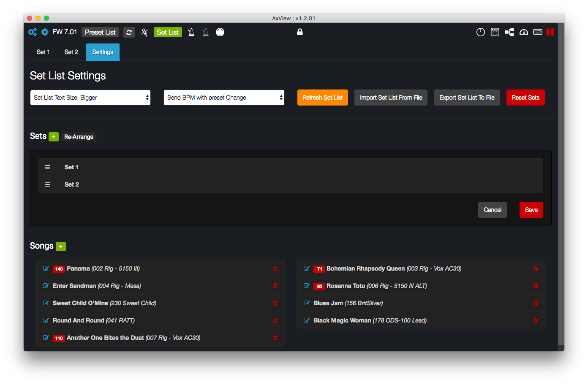
Task: Edit Round And Round song
Action: coord(46,320)
